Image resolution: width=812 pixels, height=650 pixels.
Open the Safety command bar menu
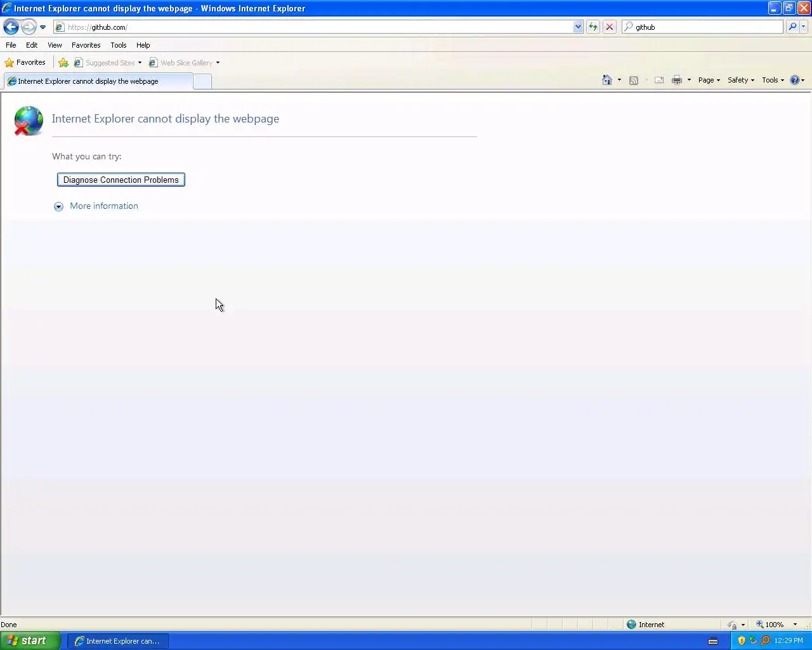click(x=740, y=80)
